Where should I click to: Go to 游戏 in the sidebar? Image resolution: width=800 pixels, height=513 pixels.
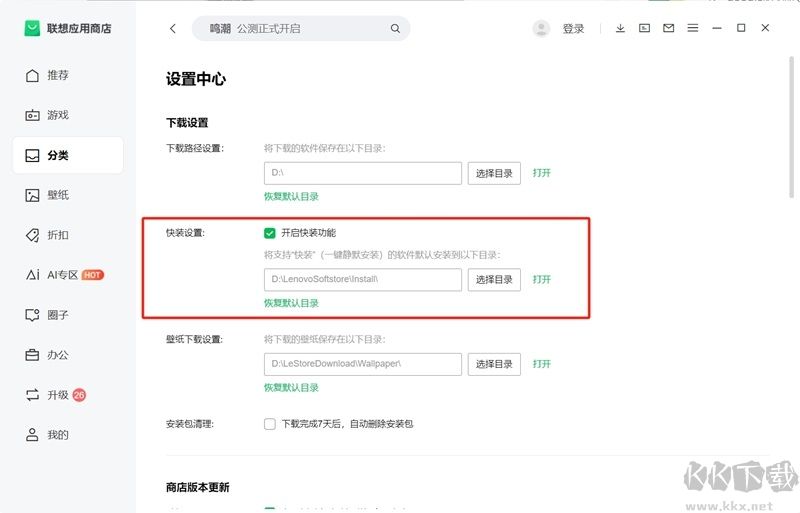(58, 115)
